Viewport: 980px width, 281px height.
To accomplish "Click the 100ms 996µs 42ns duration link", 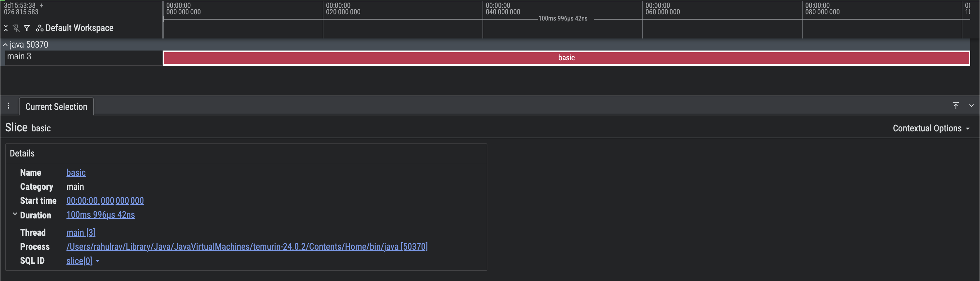I will click(x=100, y=215).
